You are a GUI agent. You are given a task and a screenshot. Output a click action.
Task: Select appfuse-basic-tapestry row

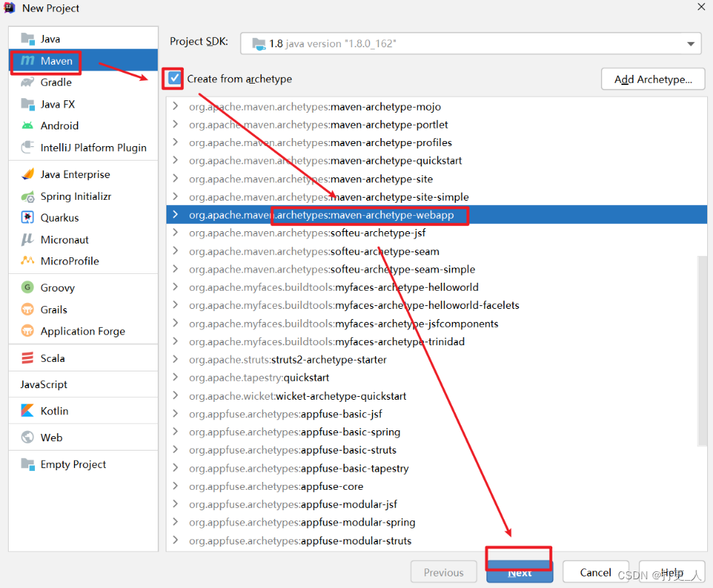[x=437, y=468]
